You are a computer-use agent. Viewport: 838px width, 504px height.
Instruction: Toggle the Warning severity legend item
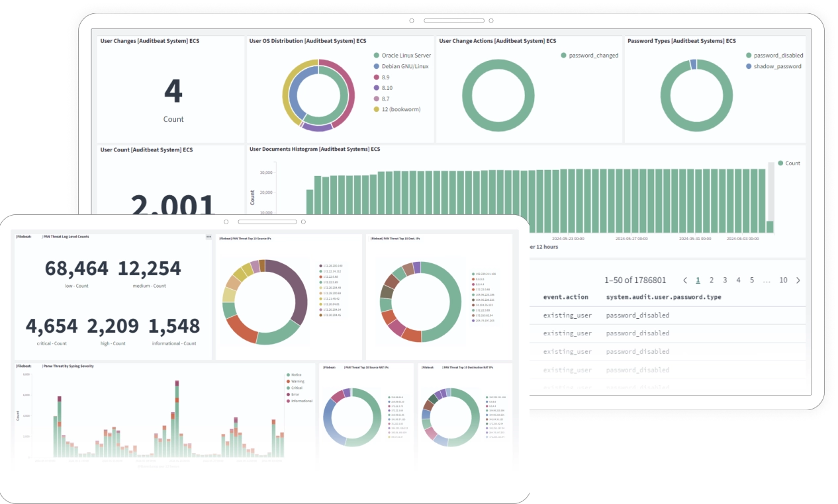(x=297, y=382)
